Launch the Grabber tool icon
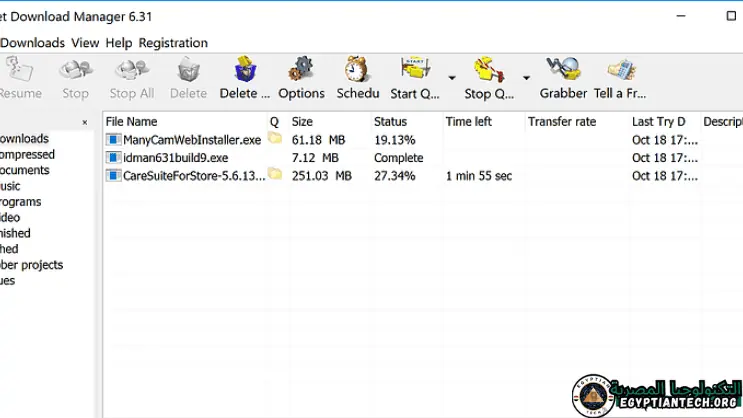Viewport: 743px width, 418px height. coord(563,69)
